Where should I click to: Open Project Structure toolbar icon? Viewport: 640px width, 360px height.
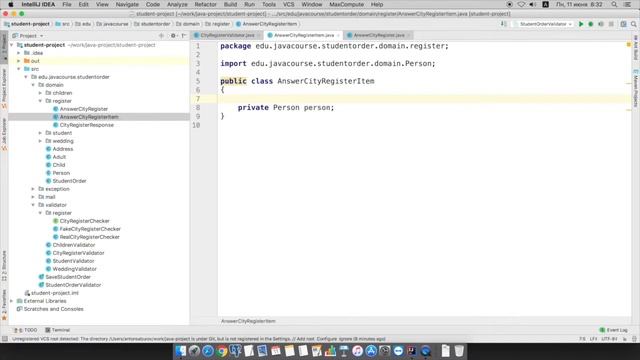pyautogui.click(x=623, y=24)
